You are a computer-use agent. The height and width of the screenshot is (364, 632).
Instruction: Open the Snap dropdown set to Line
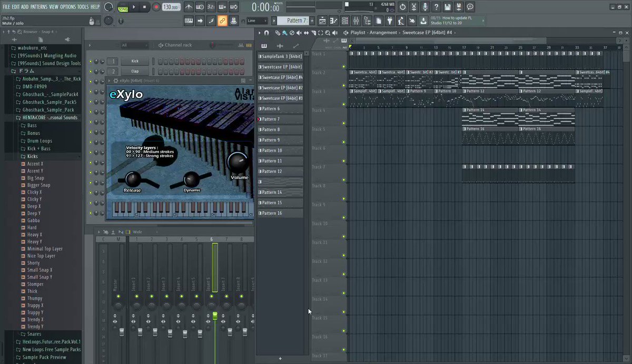(x=258, y=21)
